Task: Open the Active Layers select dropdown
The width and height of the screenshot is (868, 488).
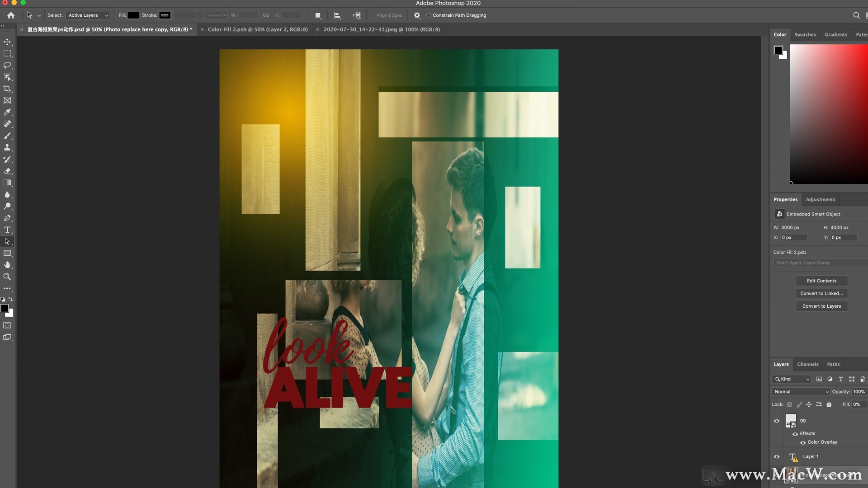Action: (x=88, y=15)
